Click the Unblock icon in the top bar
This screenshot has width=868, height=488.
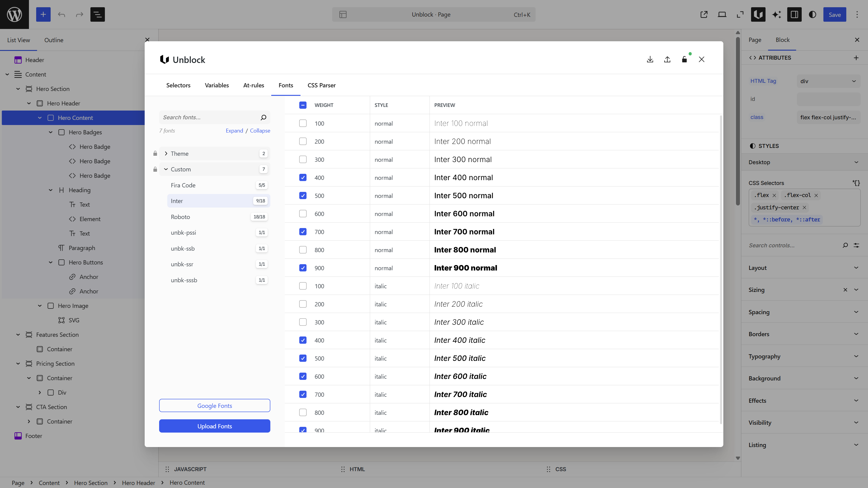click(x=758, y=14)
